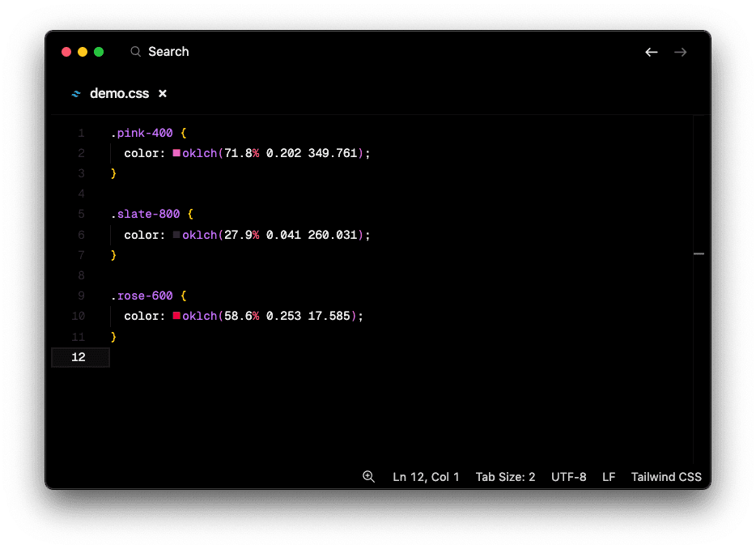Click the Tailwind file icon on demo.css tab
This screenshot has height=549, width=756.
[76, 94]
